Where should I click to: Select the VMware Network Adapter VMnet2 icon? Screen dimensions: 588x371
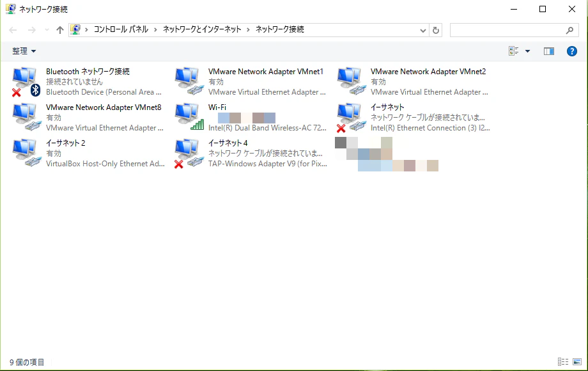click(350, 80)
